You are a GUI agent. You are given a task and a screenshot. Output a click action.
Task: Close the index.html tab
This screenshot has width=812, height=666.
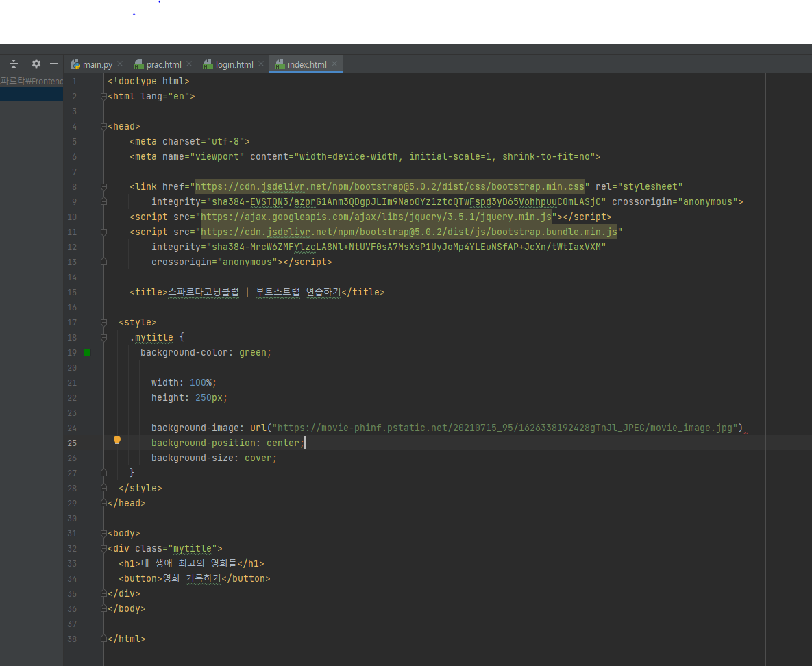(334, 64)
